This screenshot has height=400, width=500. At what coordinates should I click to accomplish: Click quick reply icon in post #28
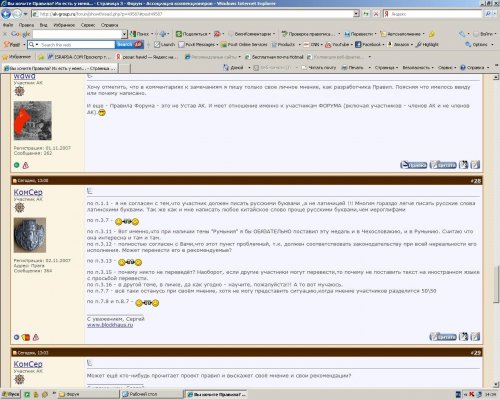tap(475, 337)
